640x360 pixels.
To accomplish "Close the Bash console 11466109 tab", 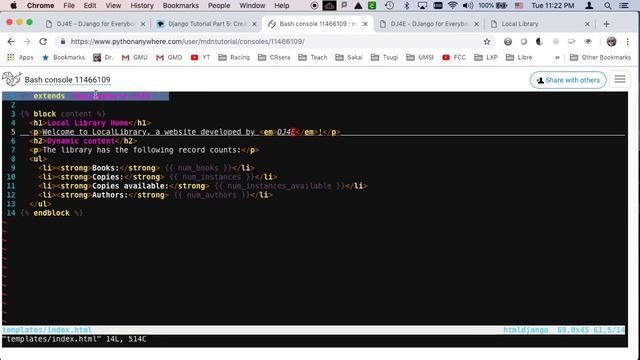I will point(365,24).
